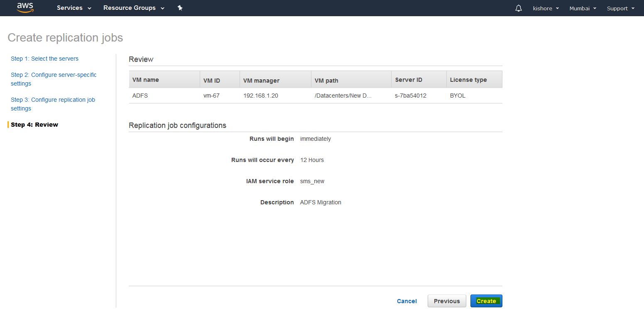
Task: Open the notifications bell icon
Action: tap(518, 8)
